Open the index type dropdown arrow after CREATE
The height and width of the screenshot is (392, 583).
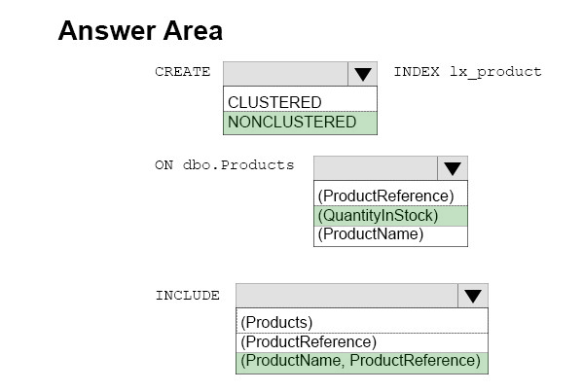[362, 74]
